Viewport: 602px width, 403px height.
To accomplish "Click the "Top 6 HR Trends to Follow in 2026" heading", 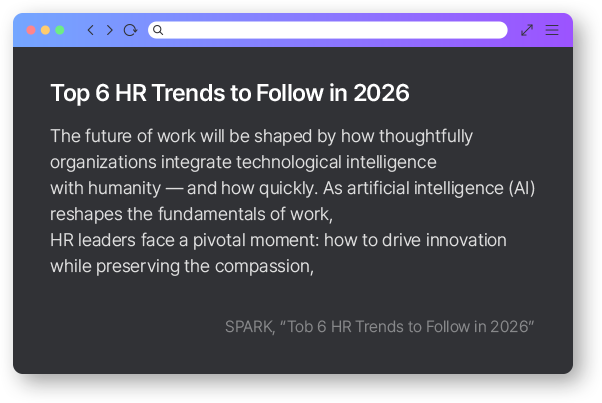I will (x=230, y=93).
